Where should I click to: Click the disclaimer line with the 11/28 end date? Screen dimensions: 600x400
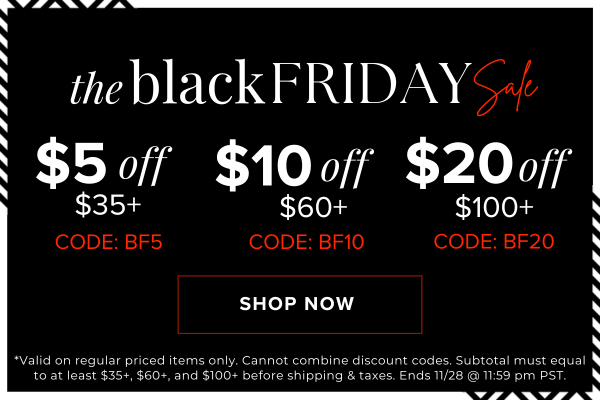(x=299, y=376)
